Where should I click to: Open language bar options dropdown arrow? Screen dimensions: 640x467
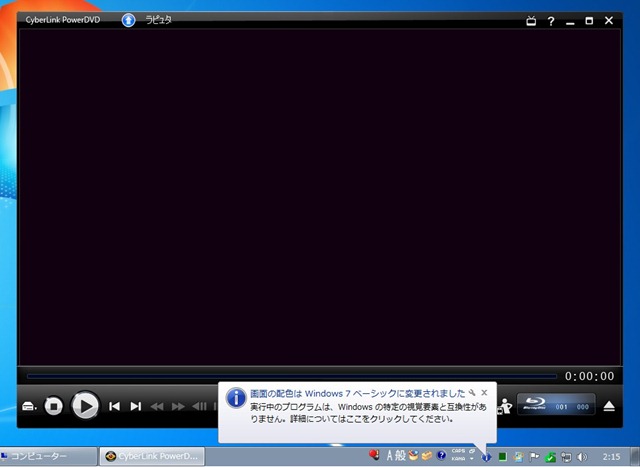(472, 459)
